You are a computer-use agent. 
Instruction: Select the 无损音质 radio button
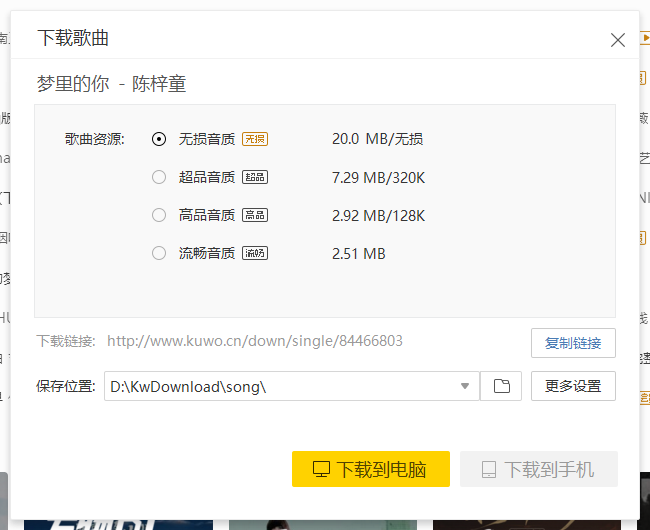(159, 139)
